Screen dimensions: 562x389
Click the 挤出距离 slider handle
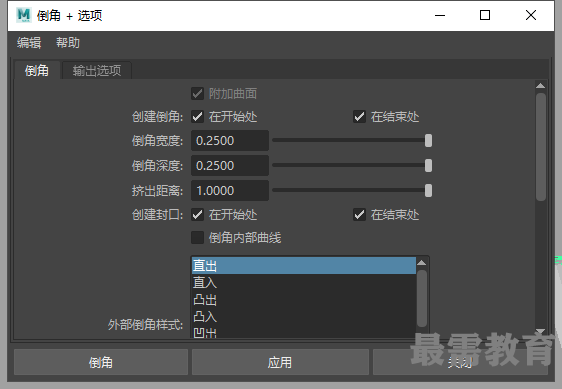[428, 191]
